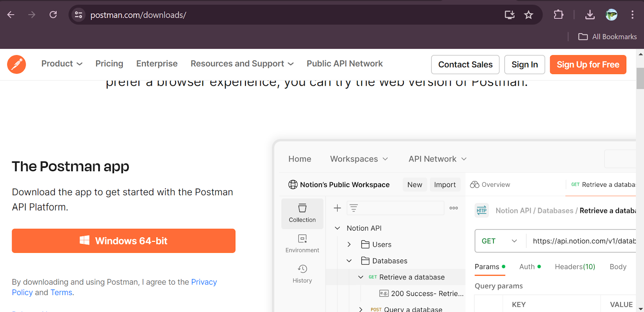Click the browser Back arrow

pyautogui.click(x=11, y=15)
